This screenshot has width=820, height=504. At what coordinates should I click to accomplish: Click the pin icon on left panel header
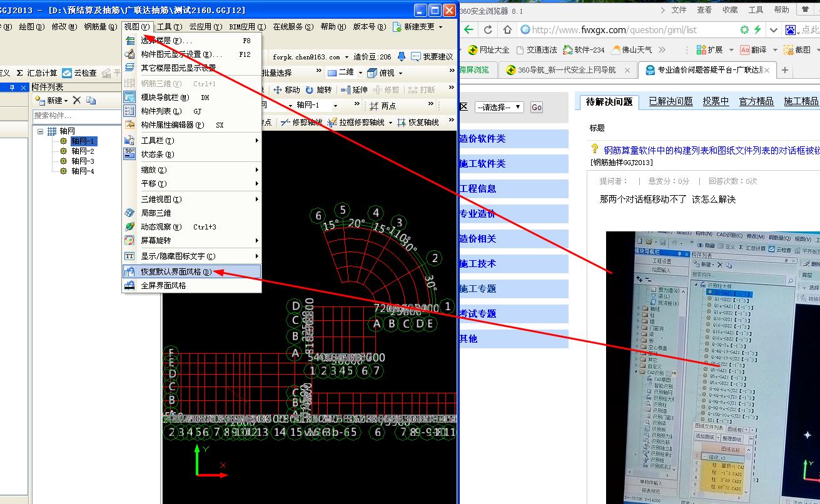click(12, 88)
